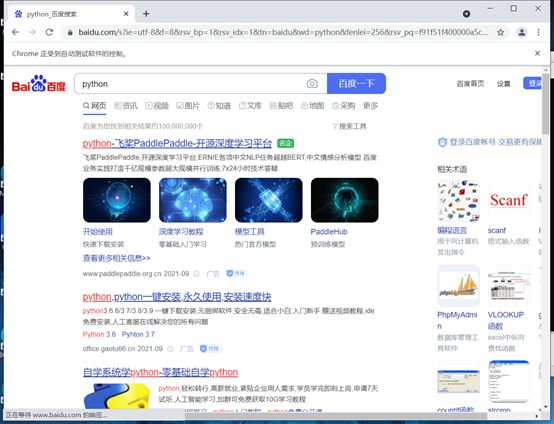Click the dark circle extension icon in the tab strip
554x424 pixels.
tap(466, 14)
